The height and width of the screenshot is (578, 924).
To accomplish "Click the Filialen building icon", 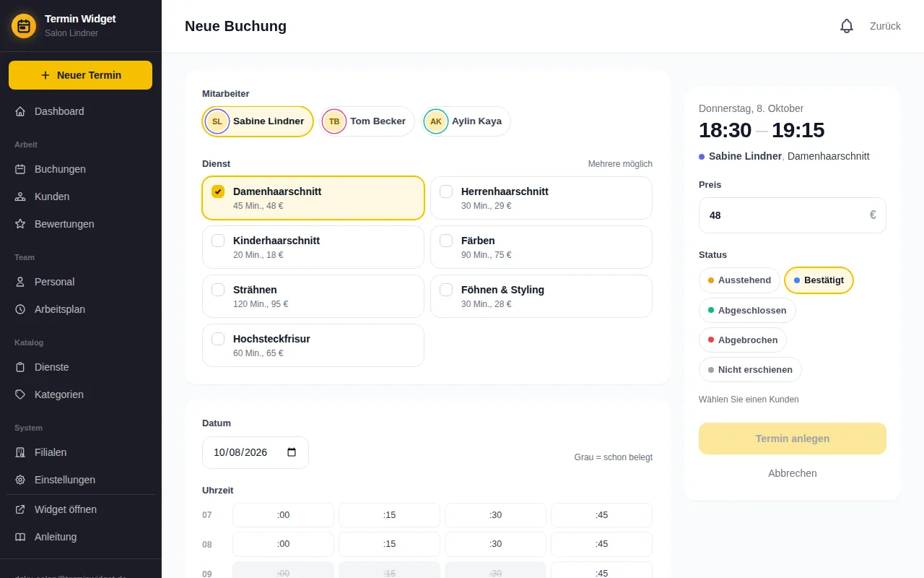I will [20, 452].
